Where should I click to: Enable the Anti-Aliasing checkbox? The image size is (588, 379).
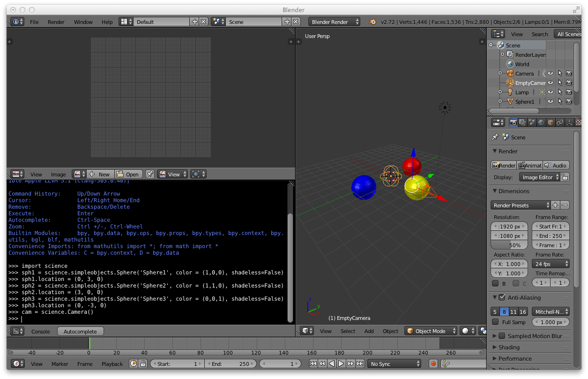click(502, 297)
